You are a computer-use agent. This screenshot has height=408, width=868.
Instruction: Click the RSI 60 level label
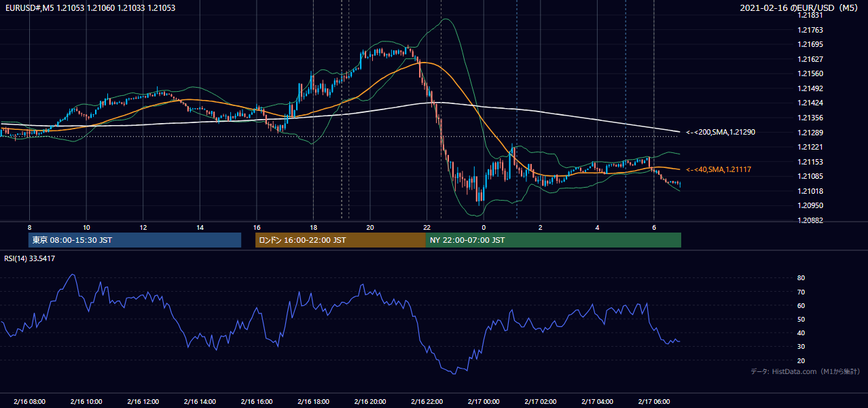click(x=801, y=305)
